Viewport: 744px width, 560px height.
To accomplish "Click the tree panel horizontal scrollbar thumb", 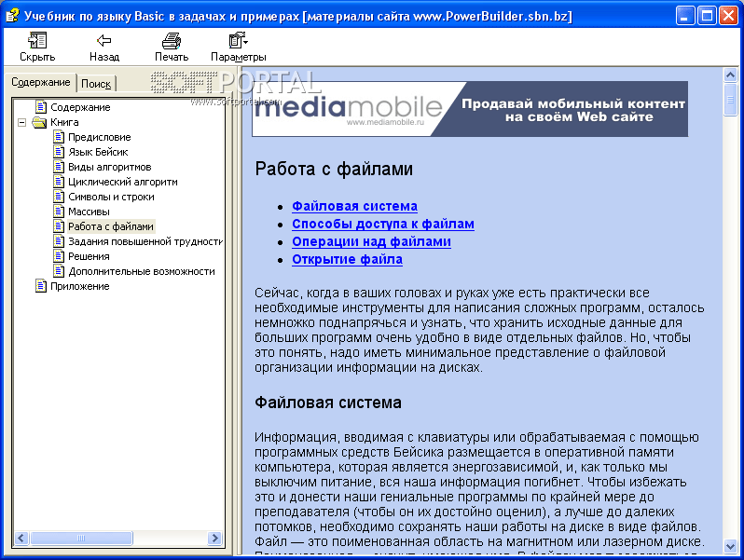I will coord(81,539).
